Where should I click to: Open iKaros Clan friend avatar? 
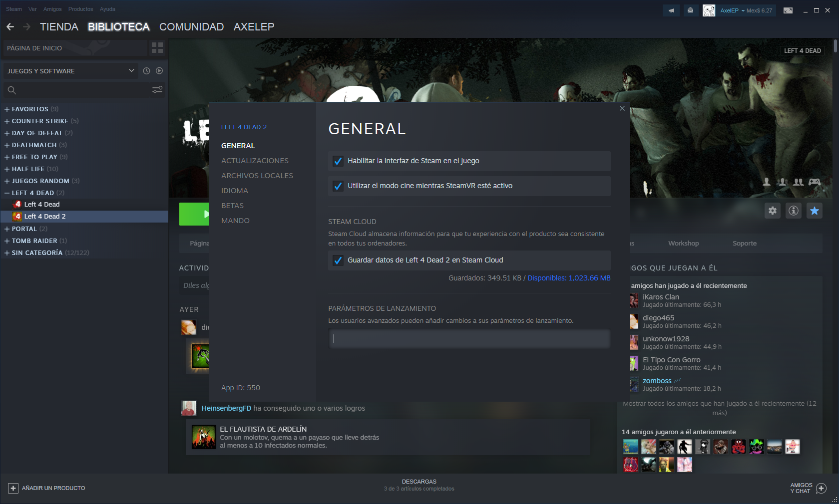point(634,300)
